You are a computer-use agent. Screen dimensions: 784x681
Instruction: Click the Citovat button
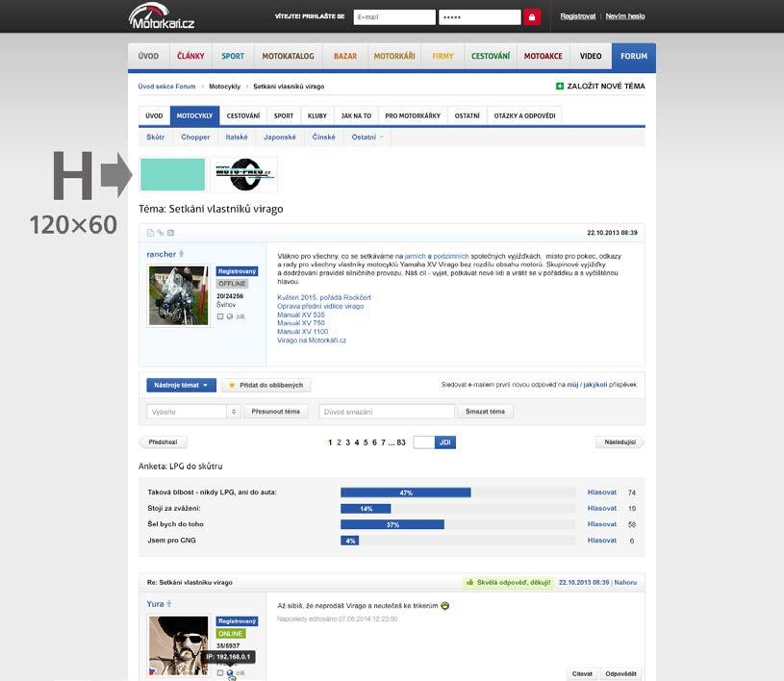tap(582, 673)
